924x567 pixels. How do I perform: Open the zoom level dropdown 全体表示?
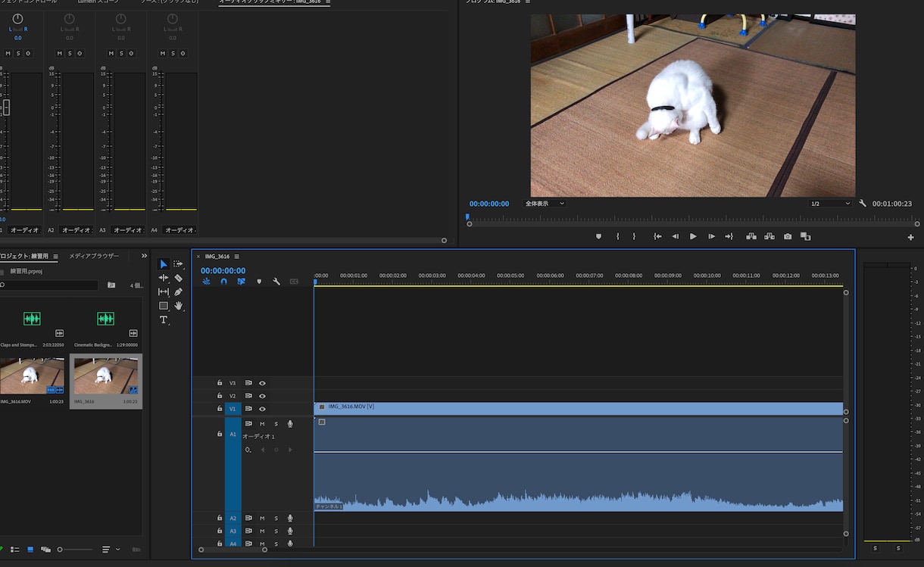(x=545, y=204)
